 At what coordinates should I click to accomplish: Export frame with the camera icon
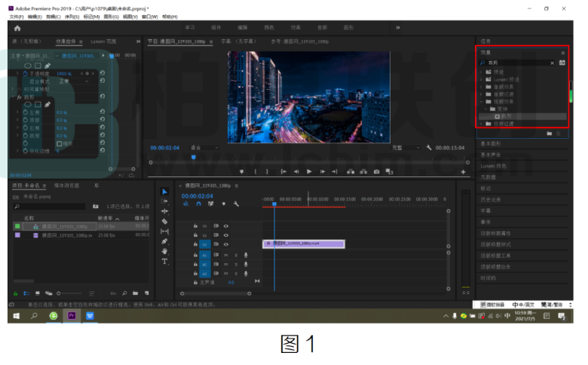coord(376,171)
